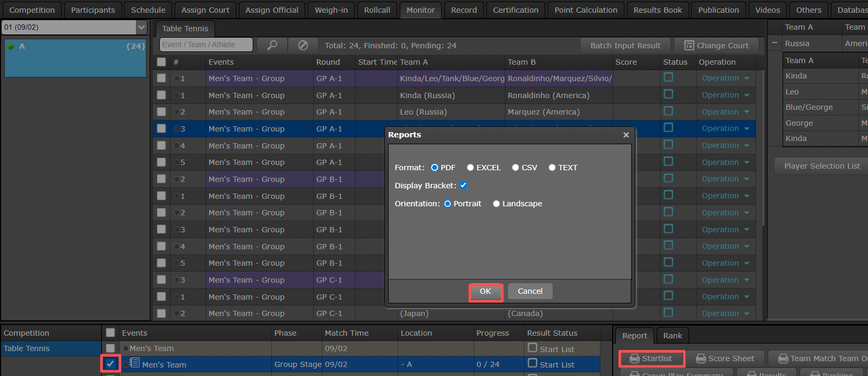The height and width of the screenshot is (376, 868).
Task: Click the clear filter circle-slash icon
Action: [303, 45]
